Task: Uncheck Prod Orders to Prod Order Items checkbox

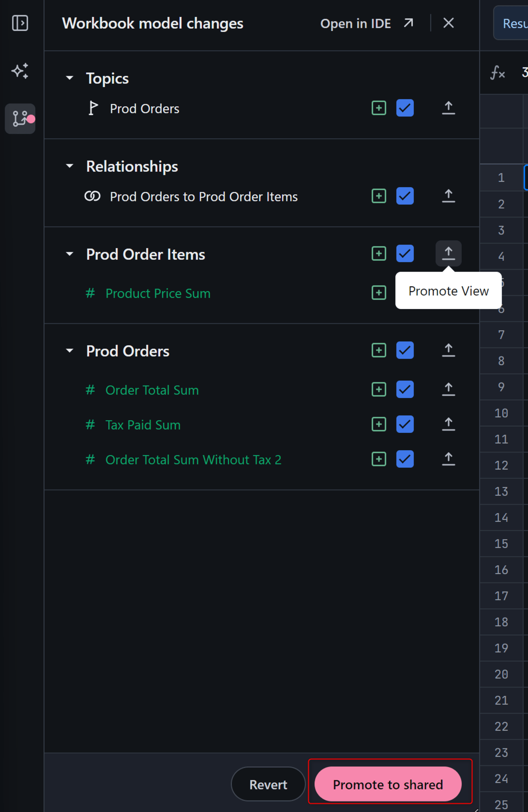Action: pyautogui.click(x=405, y=196)
